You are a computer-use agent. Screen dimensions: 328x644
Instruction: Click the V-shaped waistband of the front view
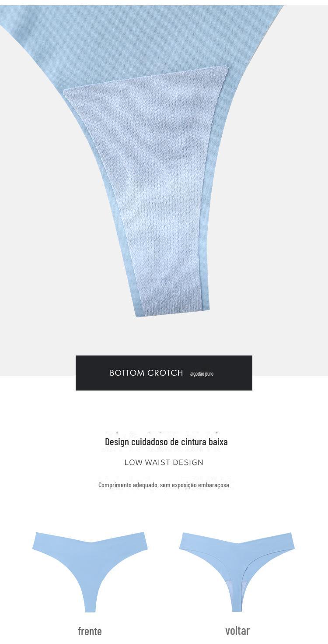90,541
